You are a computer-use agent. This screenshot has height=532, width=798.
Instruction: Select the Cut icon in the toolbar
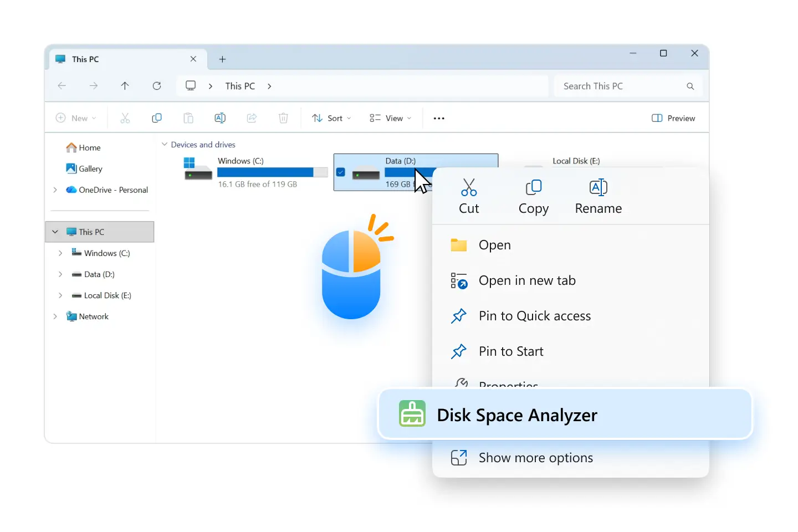coord(125,117)
